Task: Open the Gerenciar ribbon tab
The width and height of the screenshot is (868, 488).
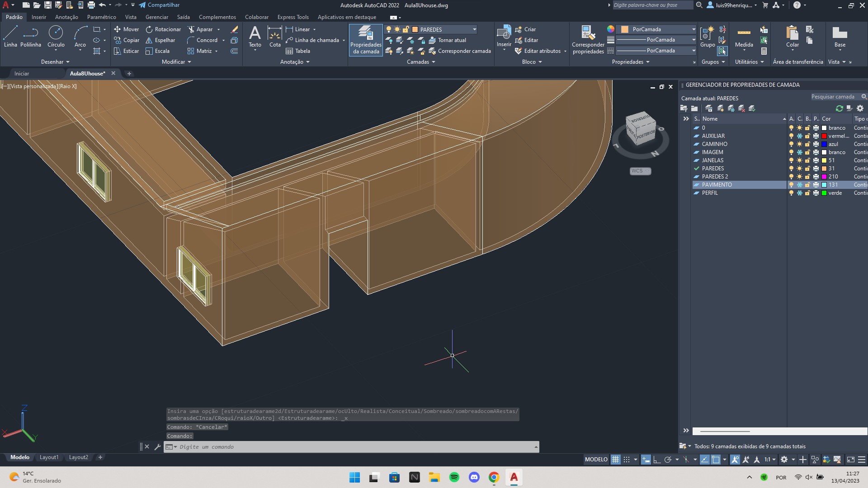Action: 157,17
